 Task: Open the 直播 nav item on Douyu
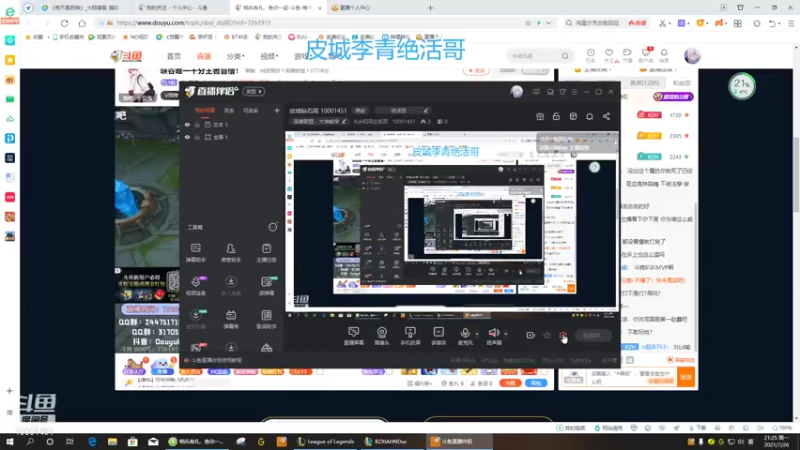tap(204, 56)
